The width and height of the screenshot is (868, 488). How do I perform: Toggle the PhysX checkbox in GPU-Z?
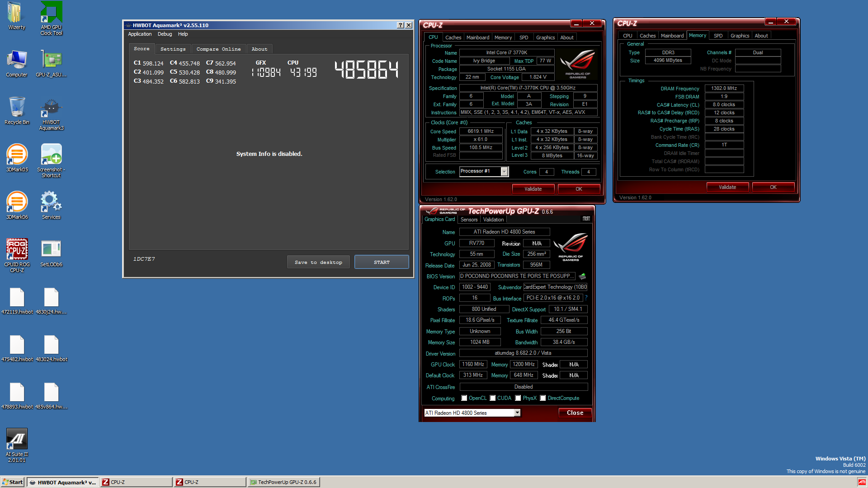pos(518,398)
